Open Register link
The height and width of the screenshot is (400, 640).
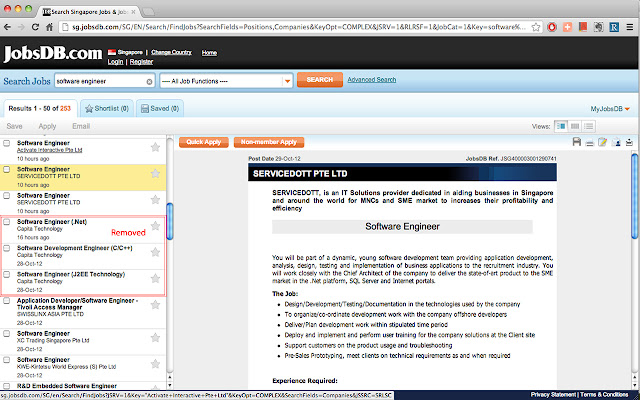(x=141, y=62)
